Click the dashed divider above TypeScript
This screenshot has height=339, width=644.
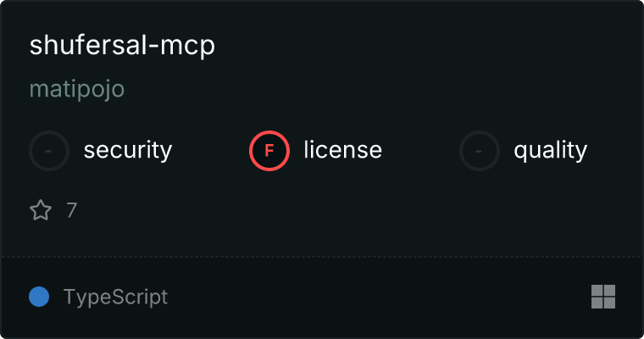(x=322, y=257)
